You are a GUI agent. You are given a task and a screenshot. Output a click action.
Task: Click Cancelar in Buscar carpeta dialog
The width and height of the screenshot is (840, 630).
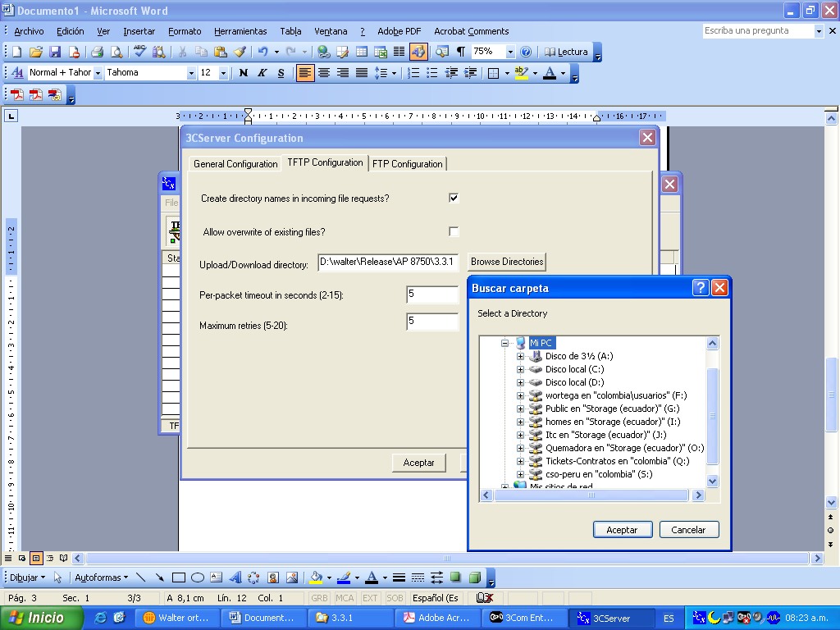pyautogui.click(x=688, y=530)
